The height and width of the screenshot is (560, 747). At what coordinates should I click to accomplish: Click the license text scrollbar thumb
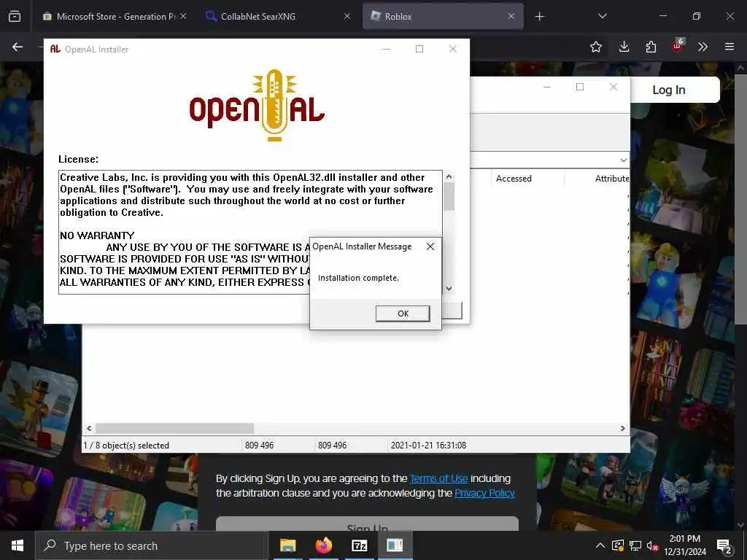pos(449,197)
